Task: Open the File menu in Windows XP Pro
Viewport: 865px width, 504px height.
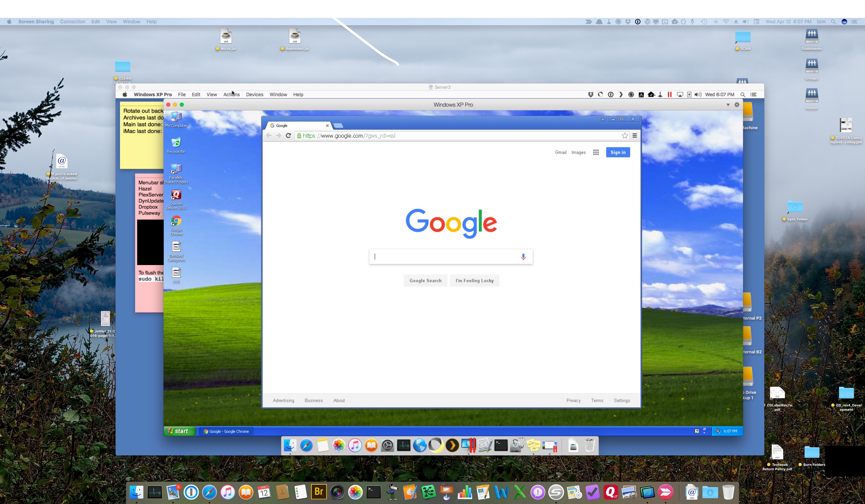Action: point(182,95)
